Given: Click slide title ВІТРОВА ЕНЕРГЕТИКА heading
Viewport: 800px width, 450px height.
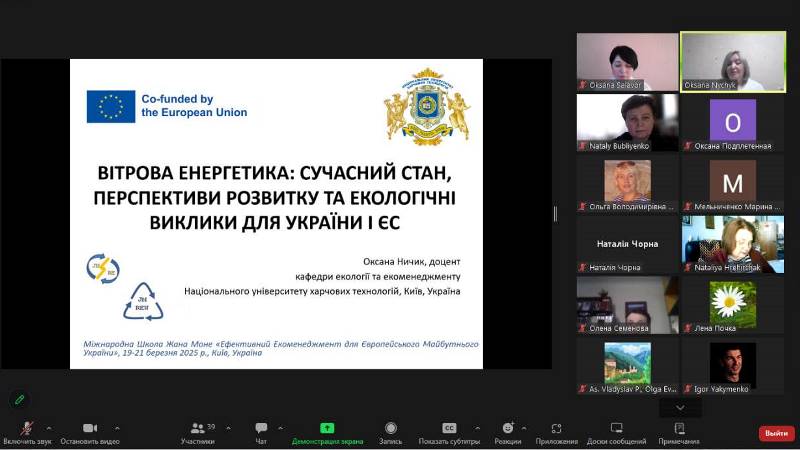Looking at the screenshot, I should pos(274,197).
